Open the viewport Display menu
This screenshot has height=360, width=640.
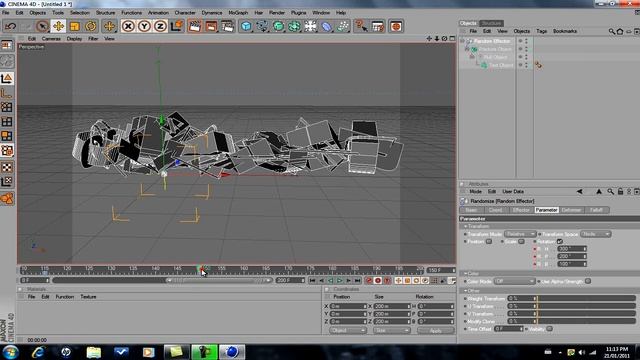[x=74, y=39]
